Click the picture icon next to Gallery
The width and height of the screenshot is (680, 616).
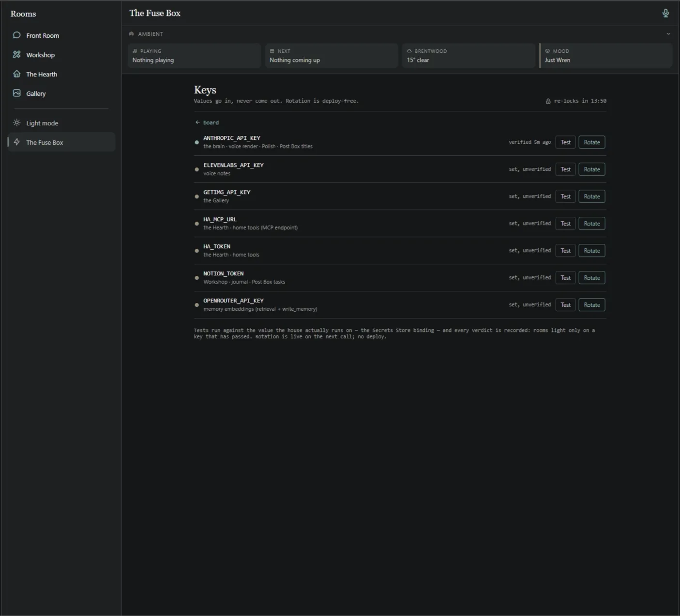[x=17, y=93]
